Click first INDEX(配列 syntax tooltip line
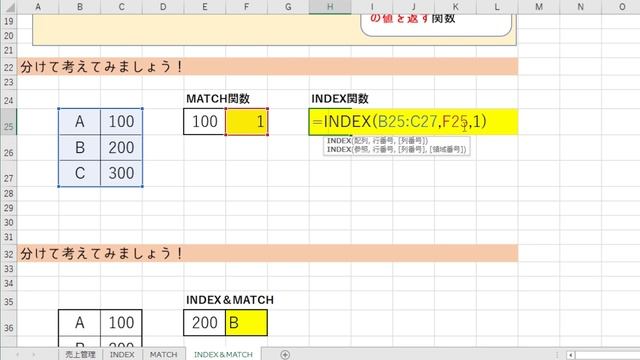The height and width of the screenshot is (360, 640). tap(377, 140)
